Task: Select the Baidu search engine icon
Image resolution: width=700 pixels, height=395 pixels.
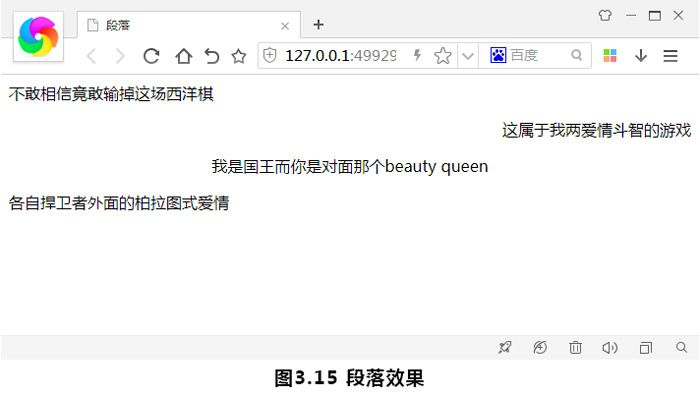Action: (498, 55)
